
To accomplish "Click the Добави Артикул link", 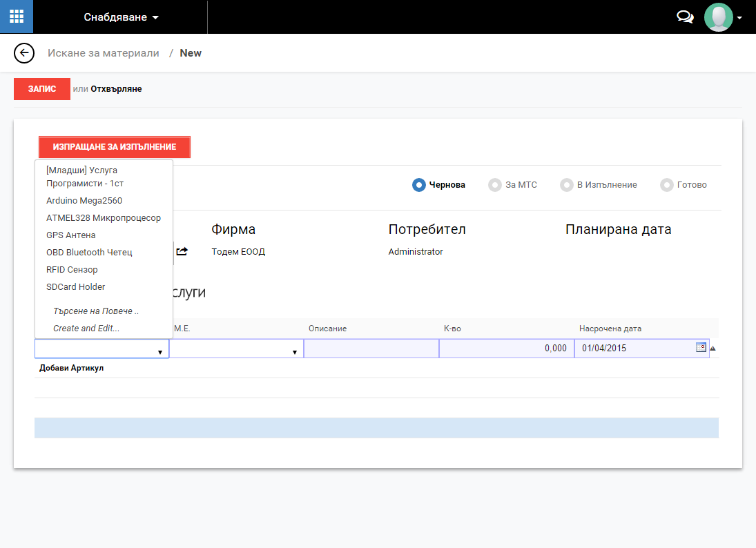I will coord(72,368).
